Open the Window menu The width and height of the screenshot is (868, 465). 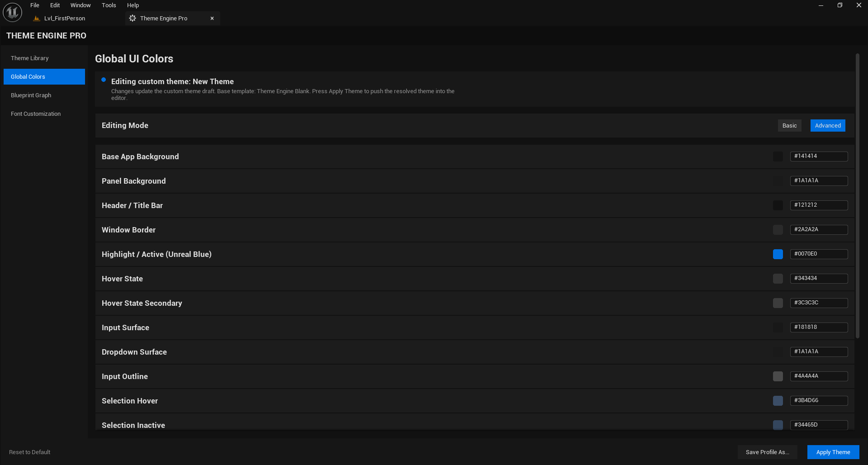[81, 5]
